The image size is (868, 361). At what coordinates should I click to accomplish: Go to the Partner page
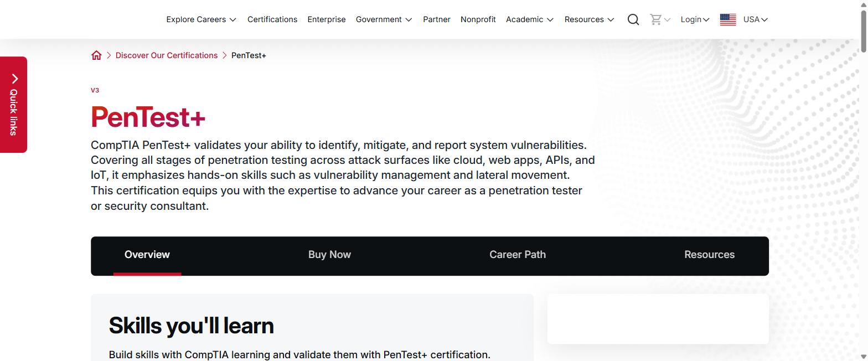(437, 19)
